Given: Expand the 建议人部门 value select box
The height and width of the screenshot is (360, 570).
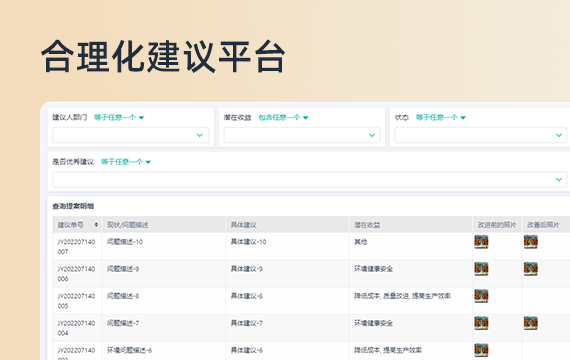Looking at the screenshot, I should 131,135.
